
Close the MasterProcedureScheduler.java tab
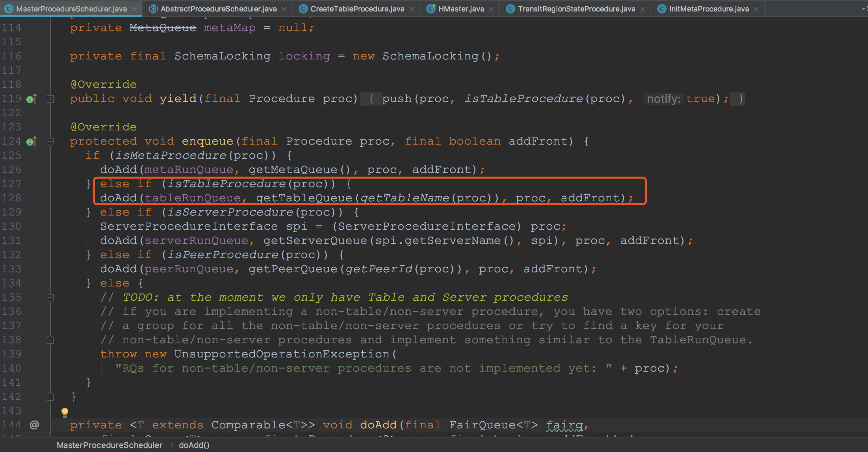(134, 9)
